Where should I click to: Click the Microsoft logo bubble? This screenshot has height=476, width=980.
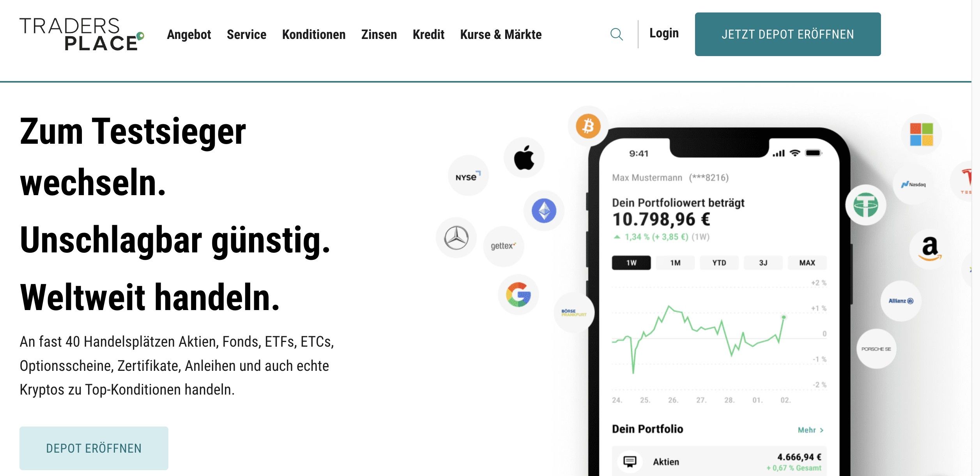pyautogui.click(x=921, y=134)
